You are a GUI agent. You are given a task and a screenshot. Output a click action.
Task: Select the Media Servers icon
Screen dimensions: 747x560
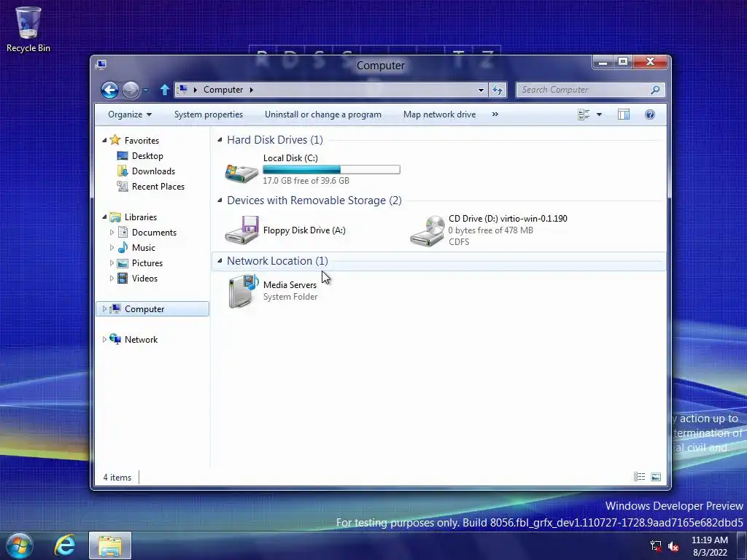[x=242, y=291]
